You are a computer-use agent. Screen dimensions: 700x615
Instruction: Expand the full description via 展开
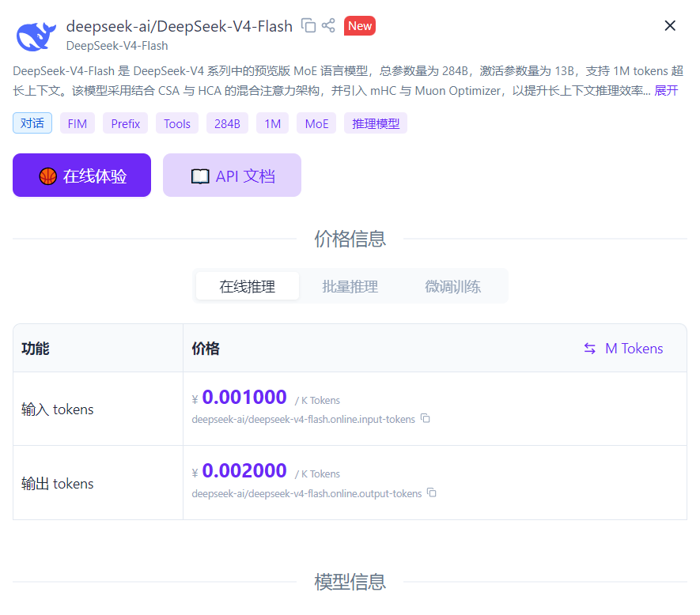tap(666, 91)
